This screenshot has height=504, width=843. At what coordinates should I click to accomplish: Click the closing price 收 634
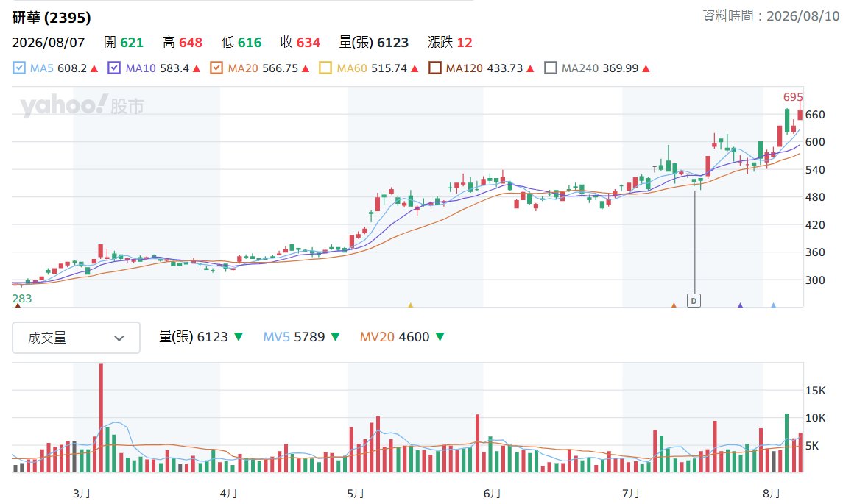click(300, 43)
